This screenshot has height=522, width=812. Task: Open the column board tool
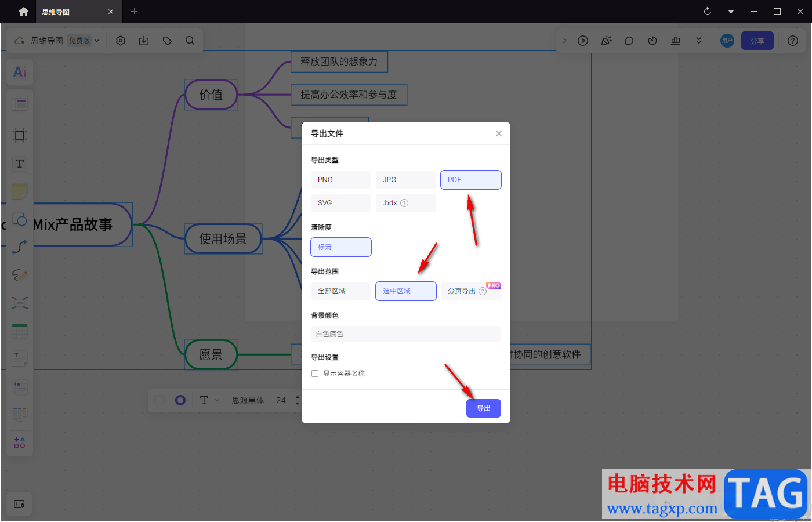[x=20, y=414]
